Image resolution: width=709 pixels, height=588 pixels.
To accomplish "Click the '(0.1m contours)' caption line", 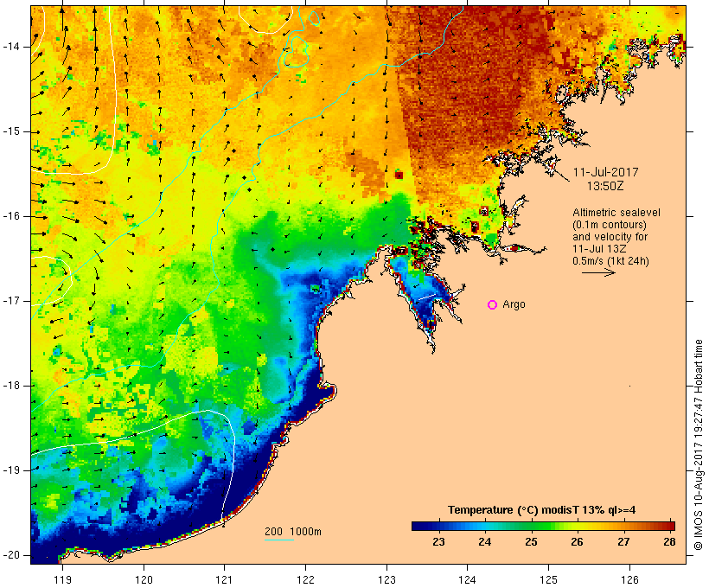I will coord(610,225).
